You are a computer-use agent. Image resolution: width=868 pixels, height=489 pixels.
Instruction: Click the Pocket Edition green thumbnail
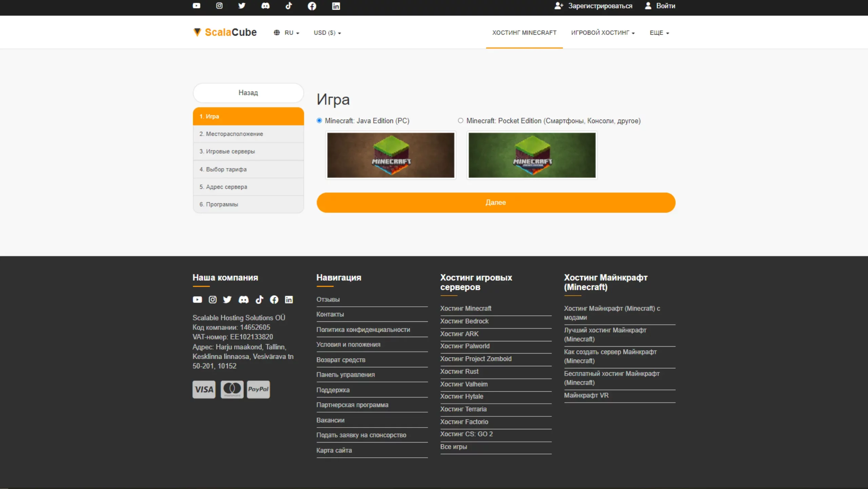click(532, 155)
